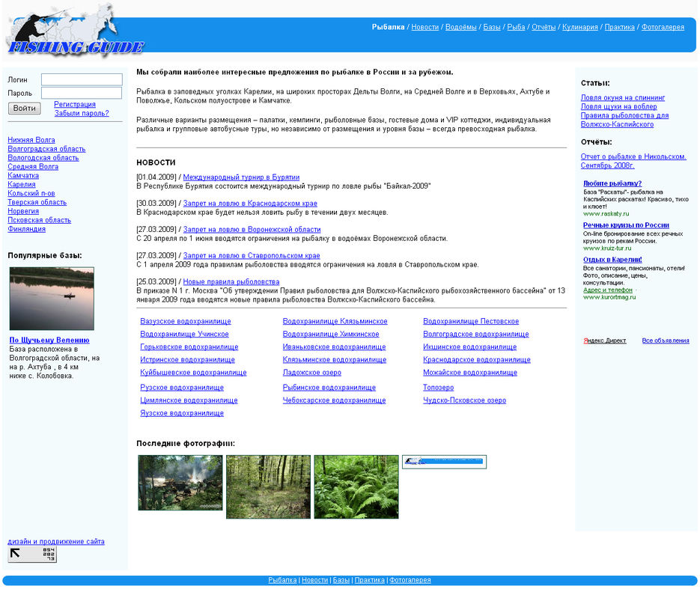This screenshot has height=589, width=700.
Task: Select Фотогалерея in the top menu
Action: (662, 28)
